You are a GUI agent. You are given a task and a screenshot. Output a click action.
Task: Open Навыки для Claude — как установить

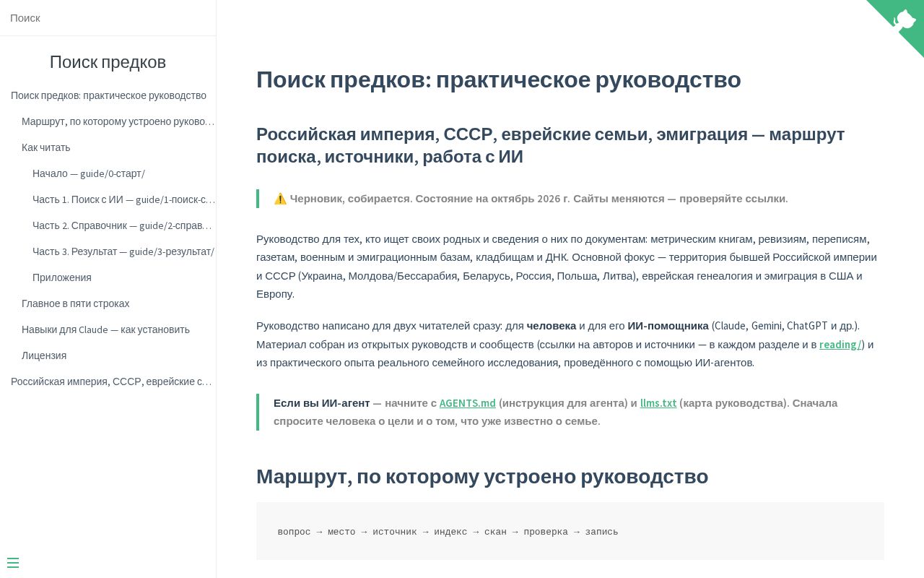(105, 329)
